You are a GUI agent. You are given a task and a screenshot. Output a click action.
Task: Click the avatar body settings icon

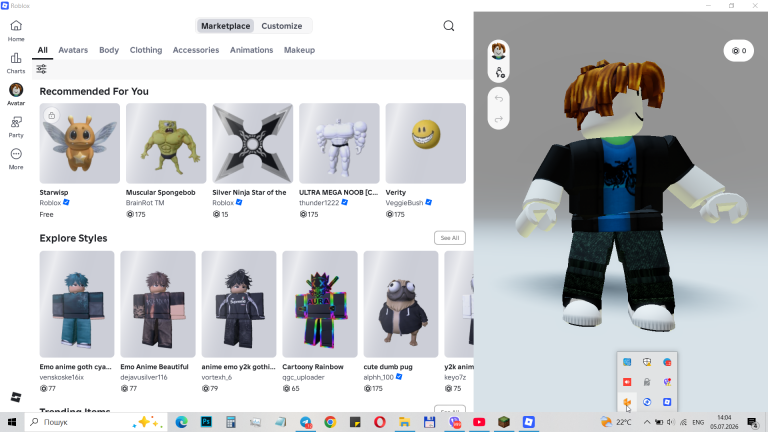(x=499, y=72)
